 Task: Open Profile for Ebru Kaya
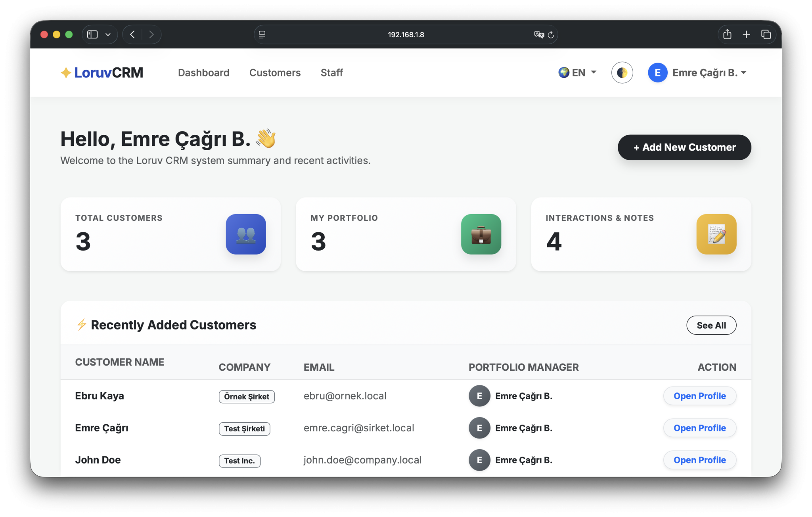click(x=699, y=396)
